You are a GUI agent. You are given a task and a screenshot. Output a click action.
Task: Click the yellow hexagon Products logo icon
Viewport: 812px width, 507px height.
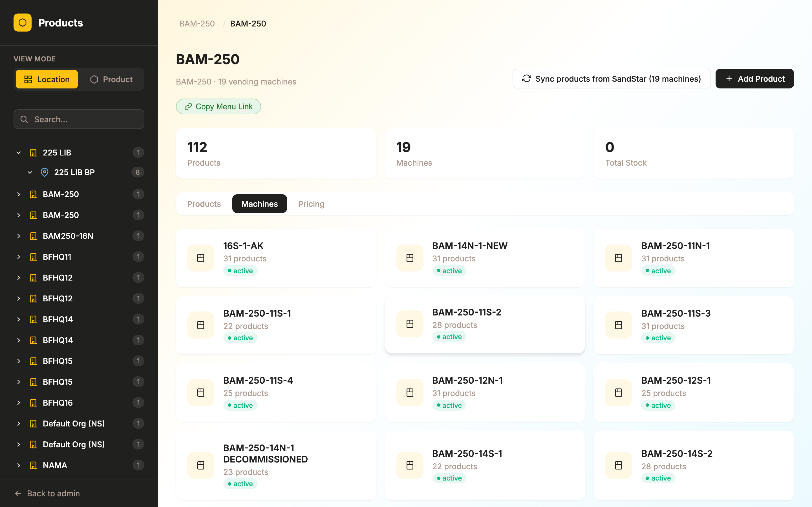[x=23, y=23]
